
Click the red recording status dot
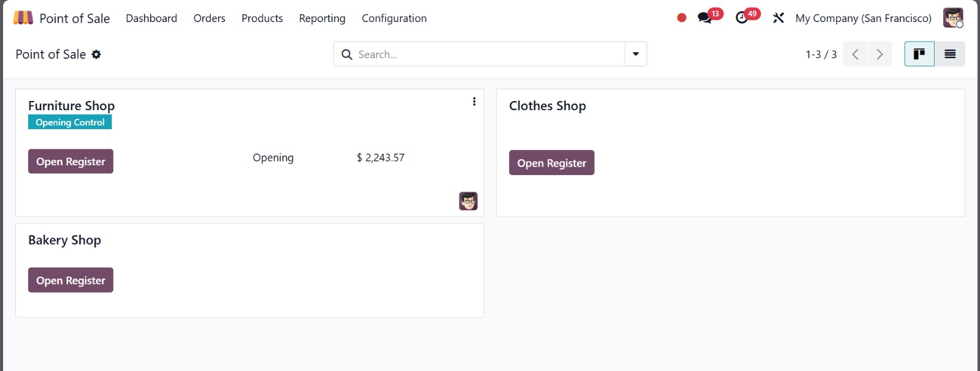[682, 18]
